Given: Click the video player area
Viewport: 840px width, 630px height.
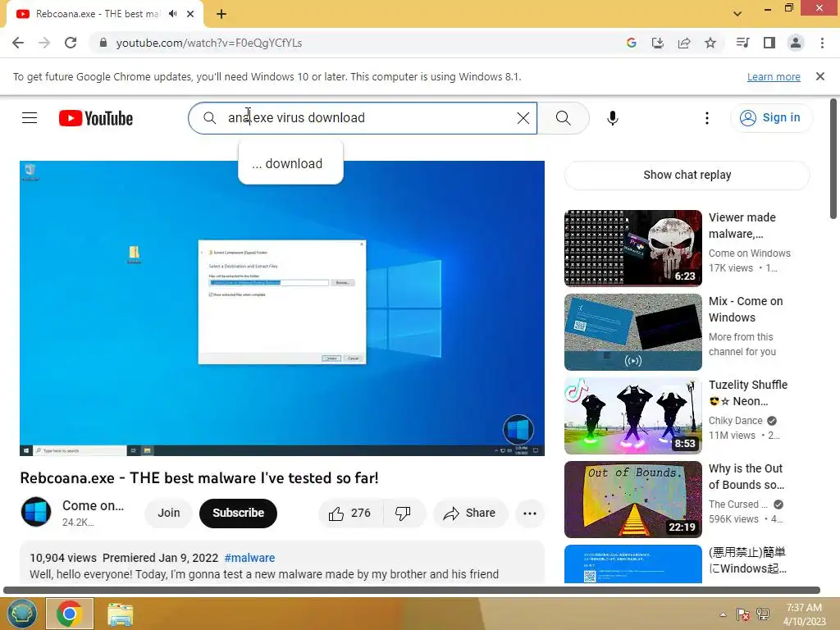Looking at the screenshot, I should 282,308.
